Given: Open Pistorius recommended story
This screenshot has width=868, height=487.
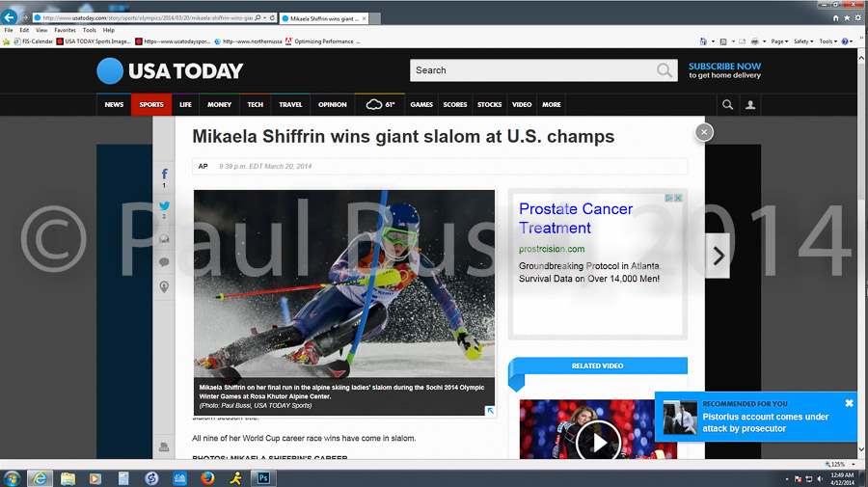Looking at the screenshot, I should [765, 422].
